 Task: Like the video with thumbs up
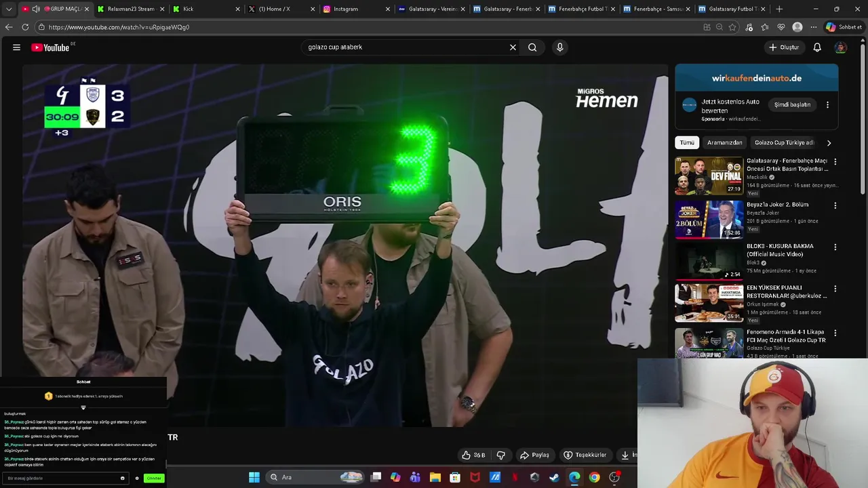(473, 455)
